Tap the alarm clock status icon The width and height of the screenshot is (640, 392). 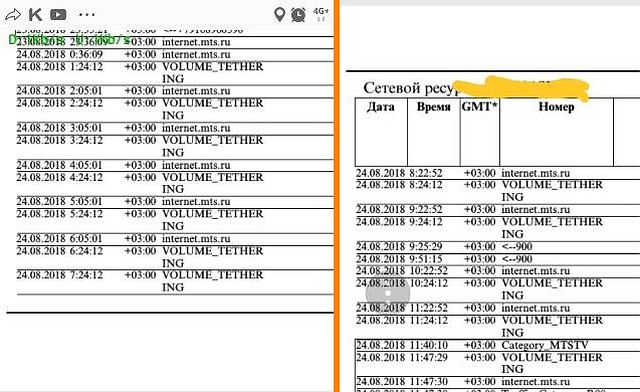tap(298, 15)
